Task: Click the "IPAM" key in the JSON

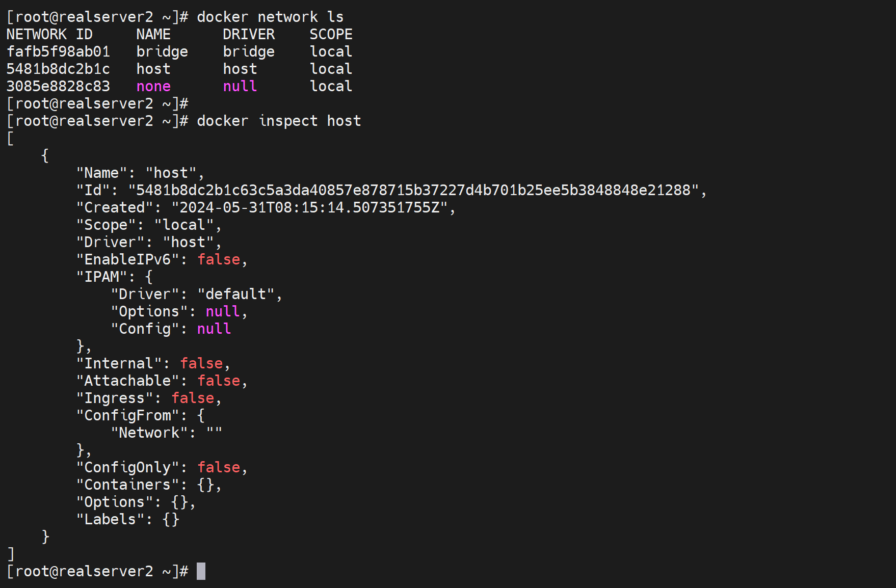Action: coord(101,277)
